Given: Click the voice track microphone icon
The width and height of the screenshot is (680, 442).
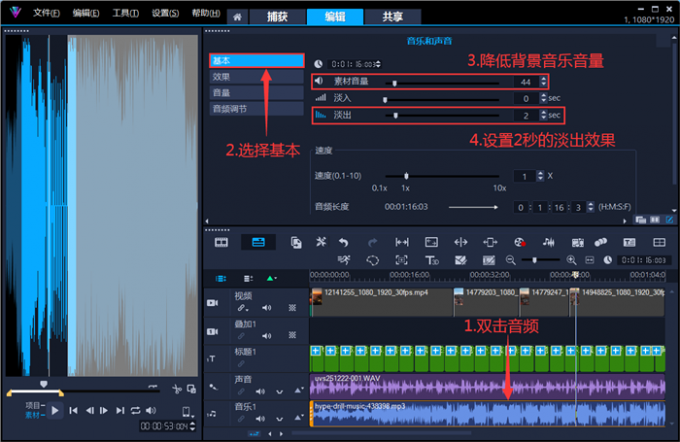Looking at the screenshot, I should pyautogui.click(x=213, y=386).
